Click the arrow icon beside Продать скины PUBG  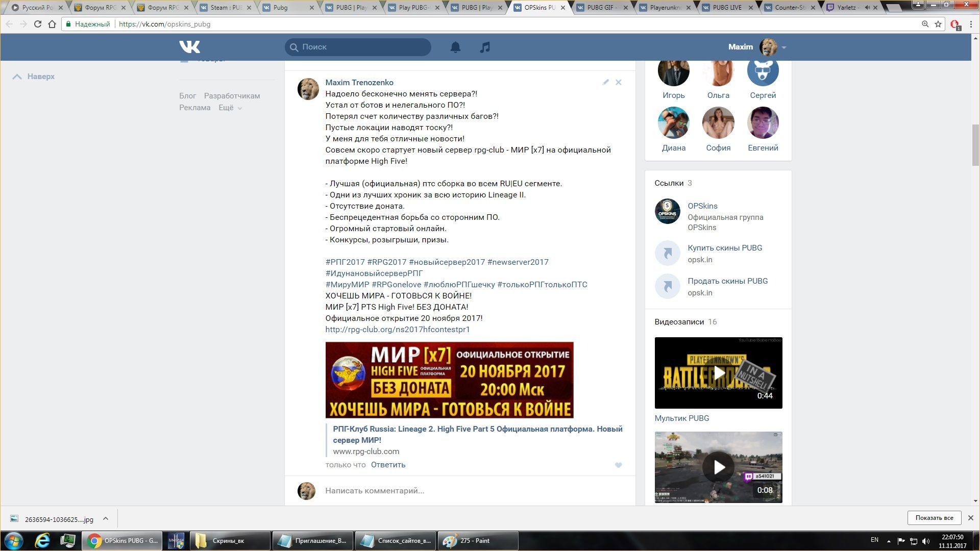667,286
